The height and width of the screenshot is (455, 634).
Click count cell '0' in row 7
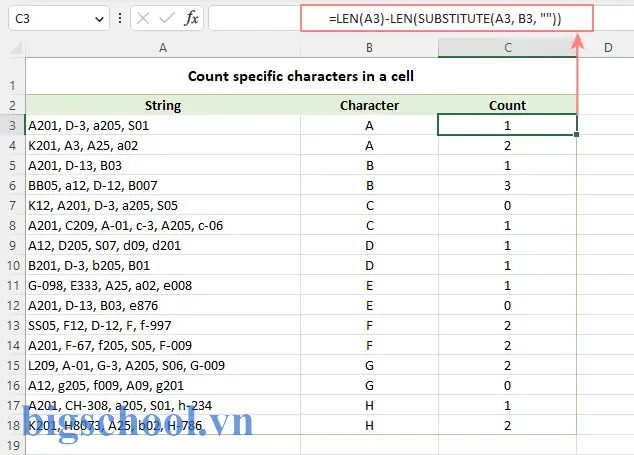(507, 205)
